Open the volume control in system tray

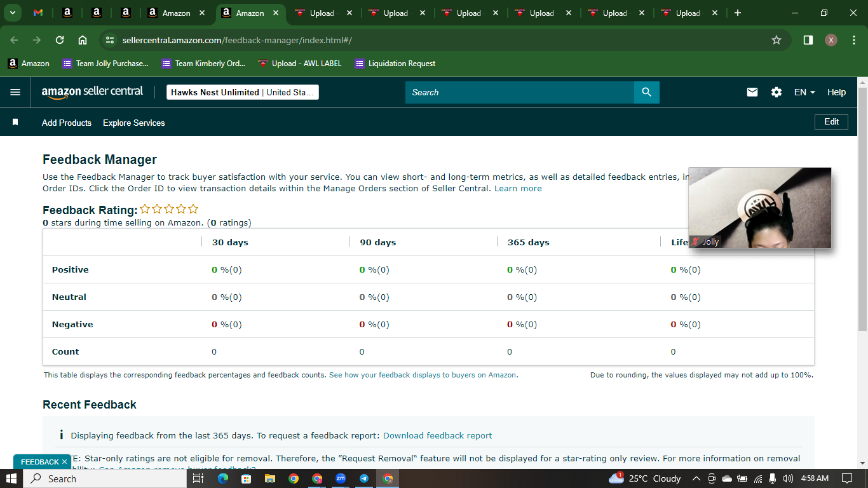coord(788,478)
